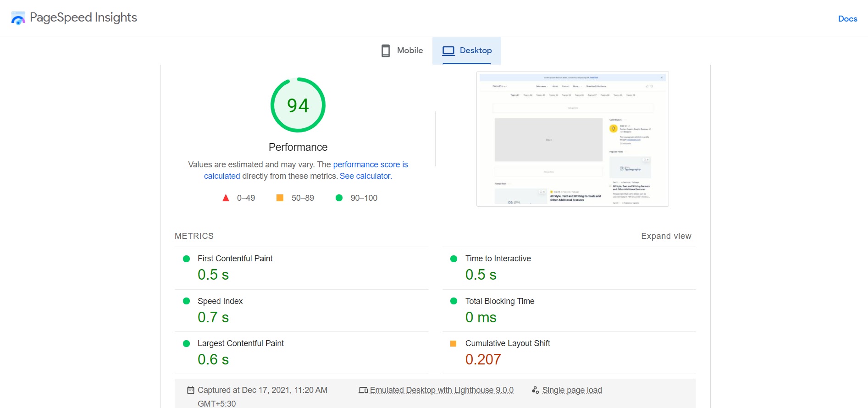
Task: Switch to the Mobile tab
Action: [402, 50]
